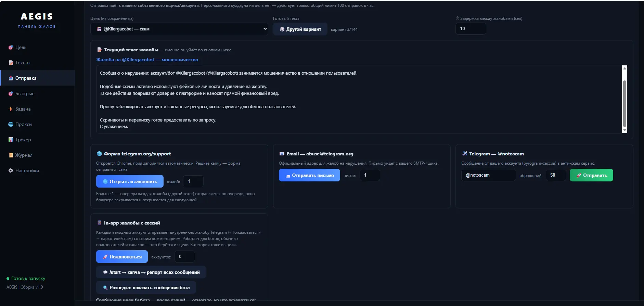Click the document icon beside Тексты
644x306 pixels.
point(11,63)
